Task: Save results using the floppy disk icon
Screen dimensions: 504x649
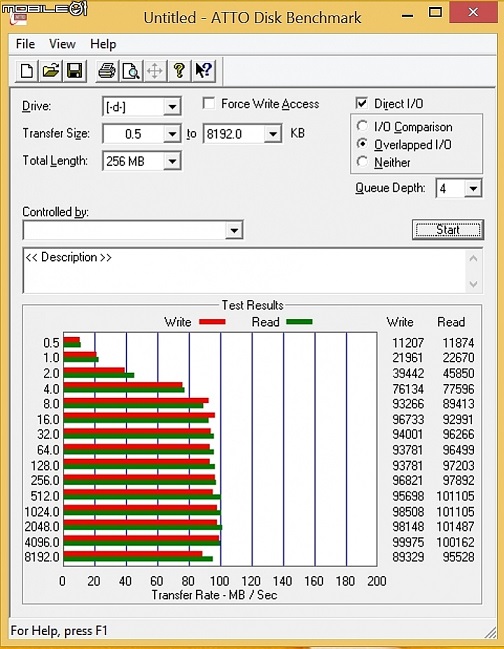Action: [74, 71]
